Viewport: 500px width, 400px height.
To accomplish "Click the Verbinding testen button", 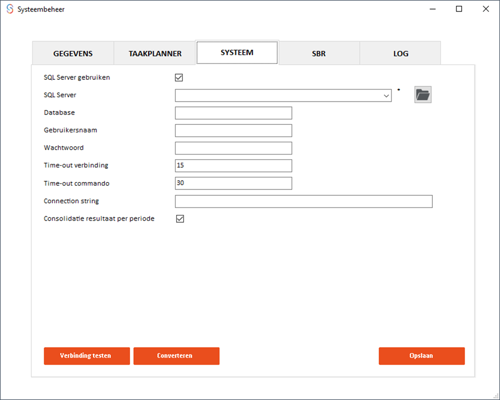I will pyautogui.click(x=87, y=356).
